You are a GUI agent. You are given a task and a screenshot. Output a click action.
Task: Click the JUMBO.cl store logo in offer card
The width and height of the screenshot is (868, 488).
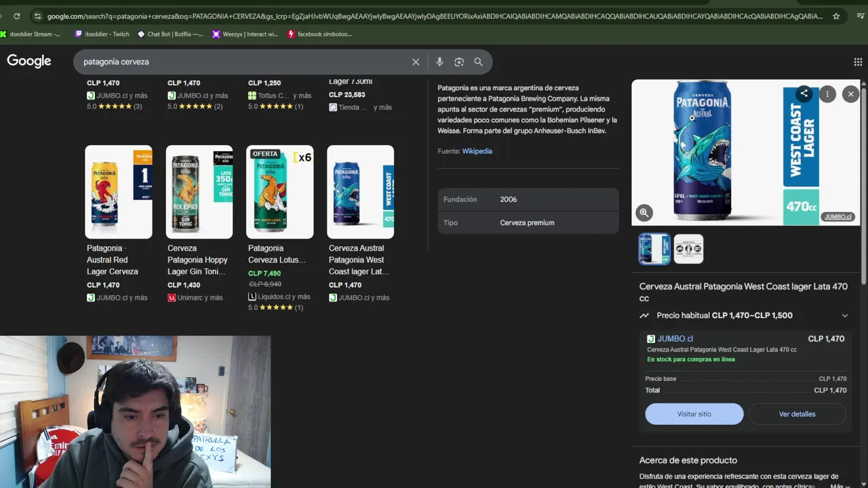[x=651, y=339]
